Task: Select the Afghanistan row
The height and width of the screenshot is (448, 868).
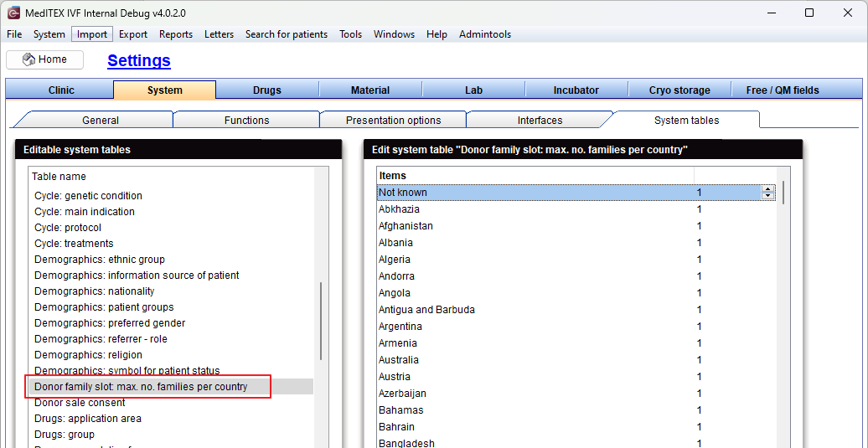Action: point(576,226)
